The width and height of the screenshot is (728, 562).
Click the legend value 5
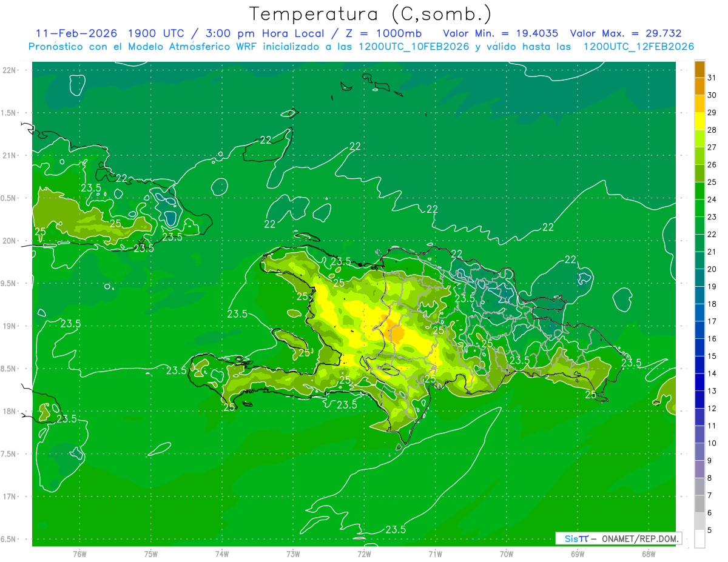(x=710, y=530)
